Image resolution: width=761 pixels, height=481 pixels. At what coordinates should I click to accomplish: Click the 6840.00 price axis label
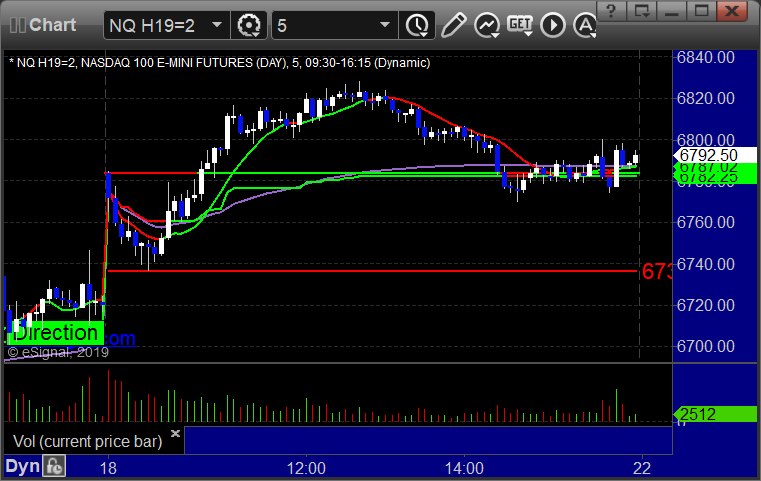706,57
